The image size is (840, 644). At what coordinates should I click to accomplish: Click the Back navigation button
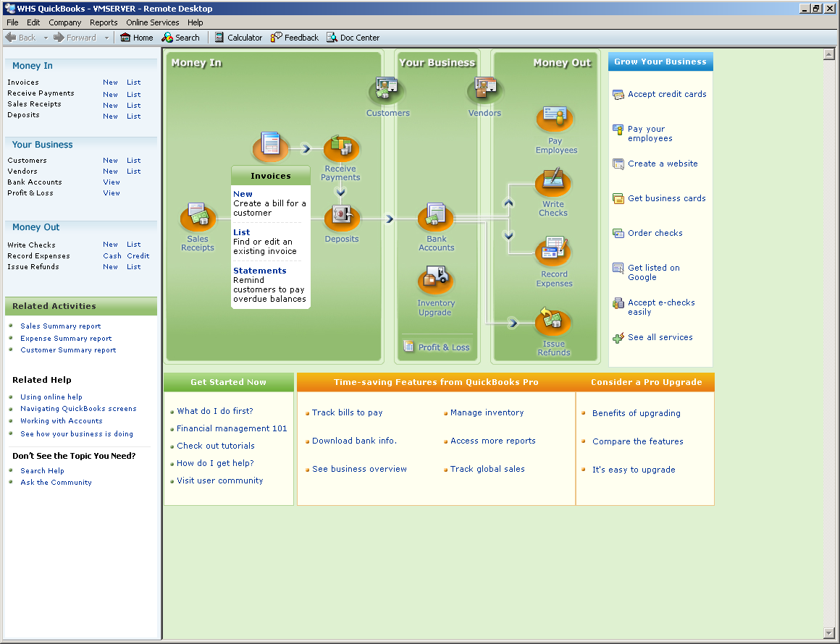pos(20,38)
